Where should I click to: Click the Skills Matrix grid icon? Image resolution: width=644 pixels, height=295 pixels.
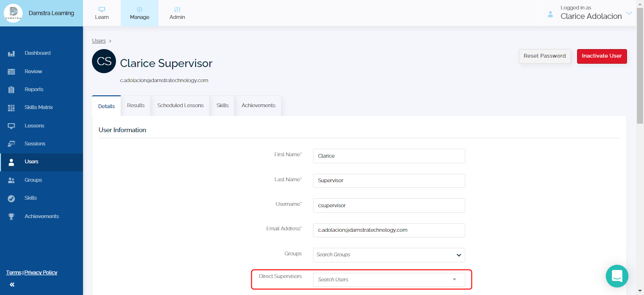click(12, 108)
